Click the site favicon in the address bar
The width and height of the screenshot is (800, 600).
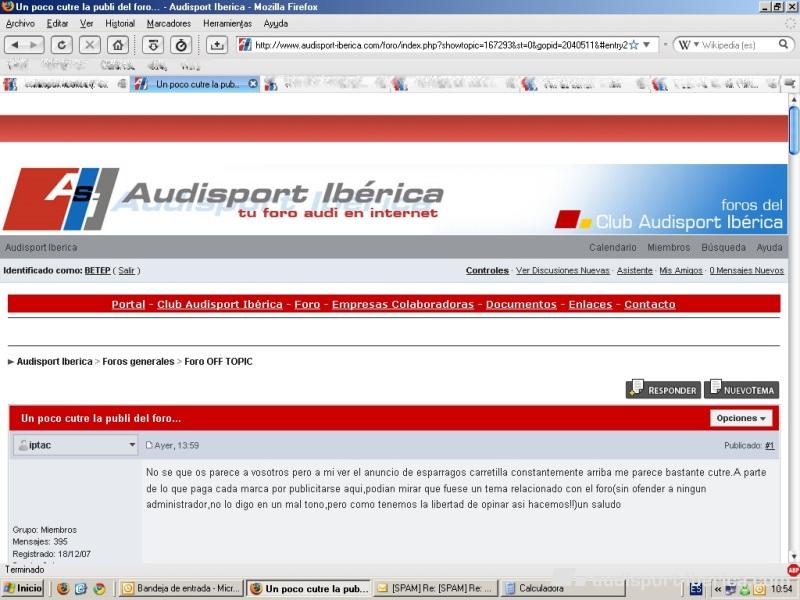245,45
